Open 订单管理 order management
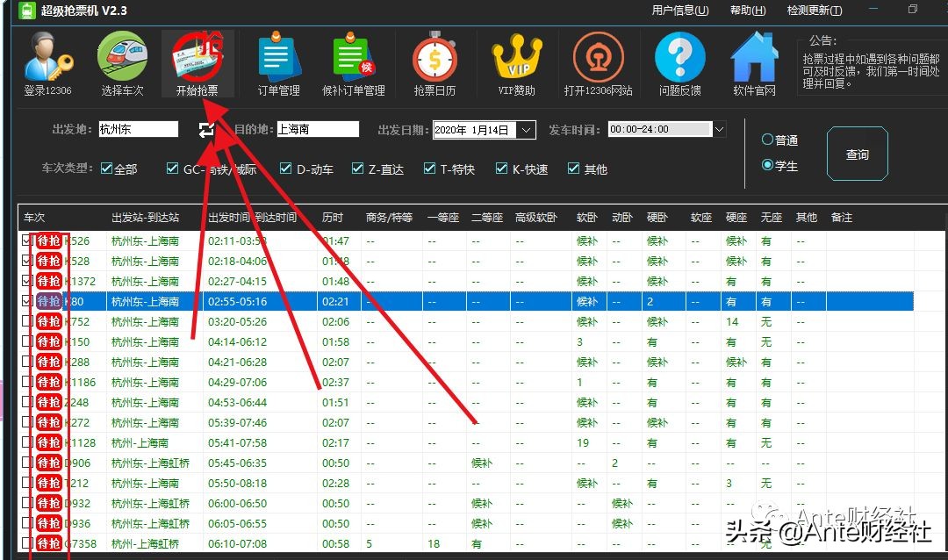948x560 pixels. (277, 61)
